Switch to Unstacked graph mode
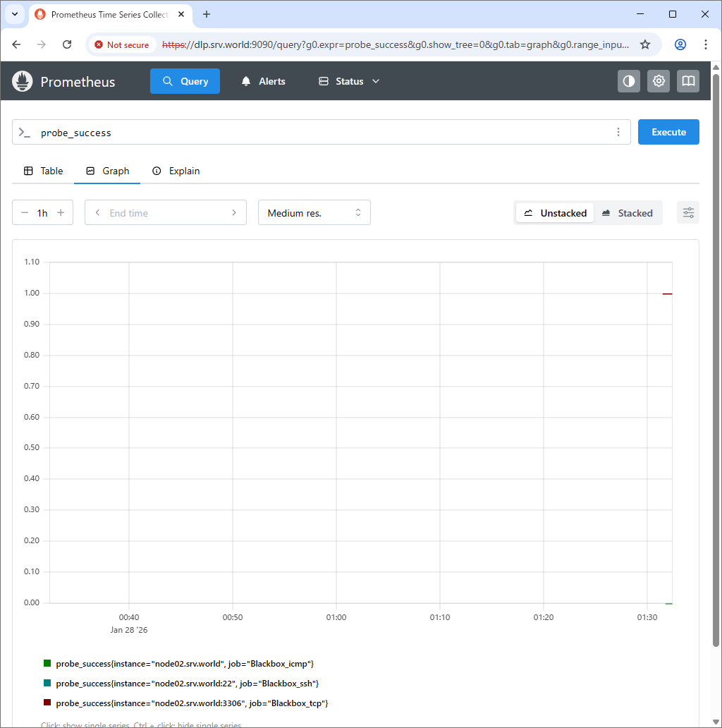Screen dimensions: 722x728 point(555,213)
